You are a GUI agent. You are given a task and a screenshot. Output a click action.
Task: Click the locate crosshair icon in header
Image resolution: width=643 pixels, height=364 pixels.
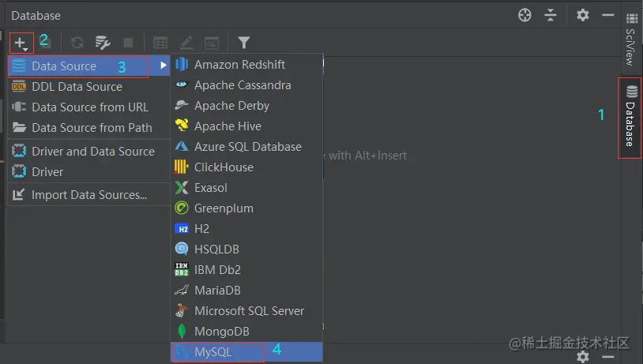coord(525,15)
